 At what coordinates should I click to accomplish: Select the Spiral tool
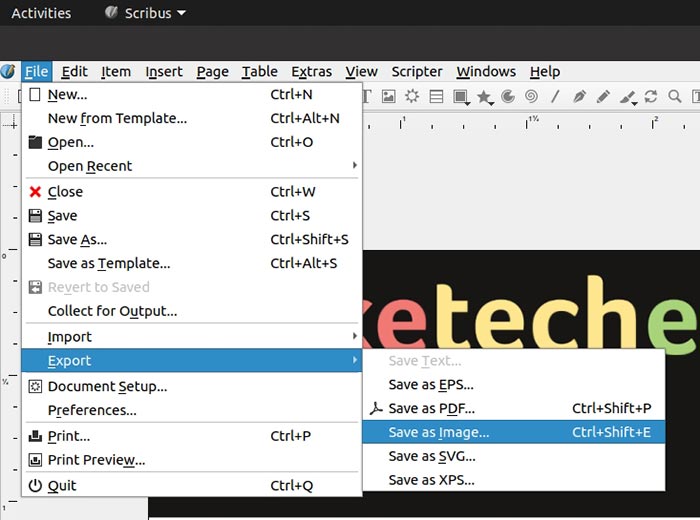coord(531,96)
